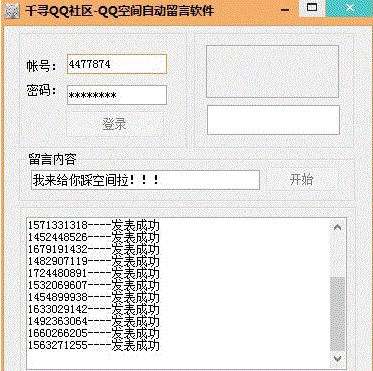Viewport: 373px width, 371px height.
Task: Click the 开始 start button
Action: pos(302,180)
